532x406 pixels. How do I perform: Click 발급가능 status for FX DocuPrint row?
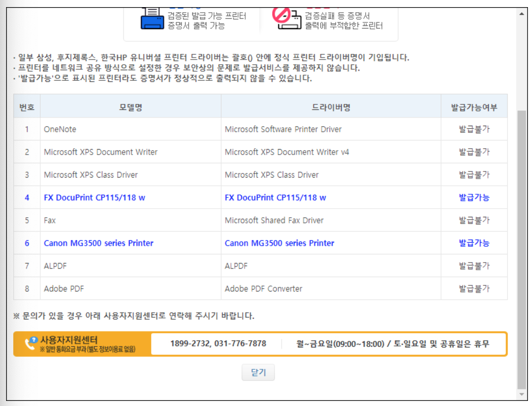tap(474, 197)
